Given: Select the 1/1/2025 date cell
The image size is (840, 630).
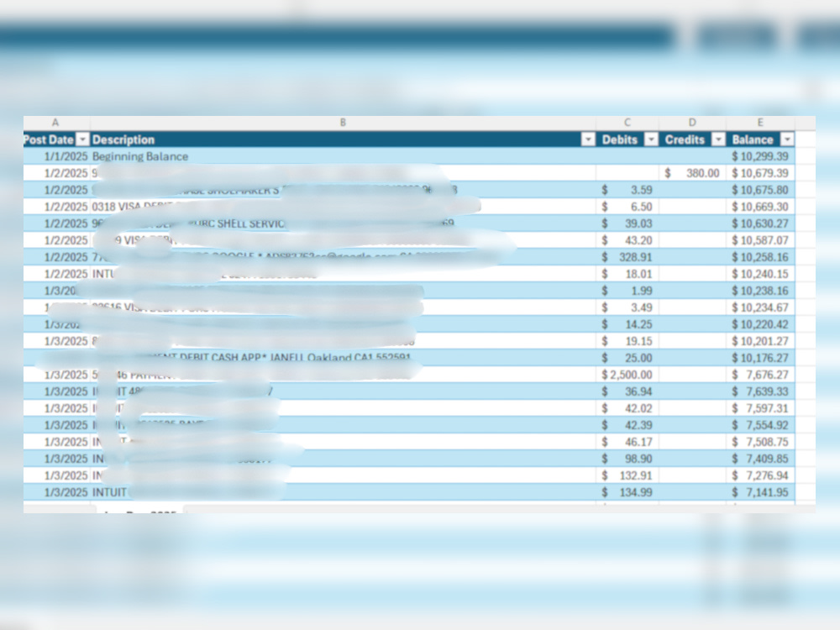Looking at the screenshot, I should (x=57, y=156).
